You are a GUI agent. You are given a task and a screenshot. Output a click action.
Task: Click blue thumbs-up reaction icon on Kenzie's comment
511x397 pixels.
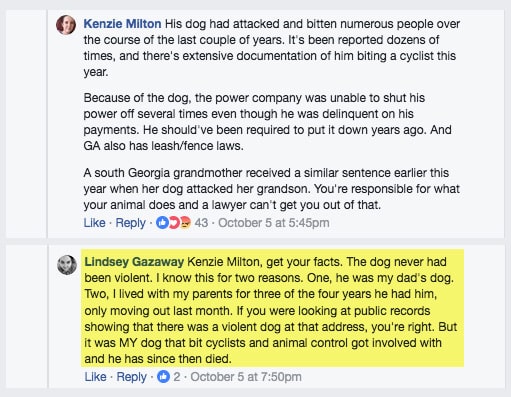click(162, 223)
